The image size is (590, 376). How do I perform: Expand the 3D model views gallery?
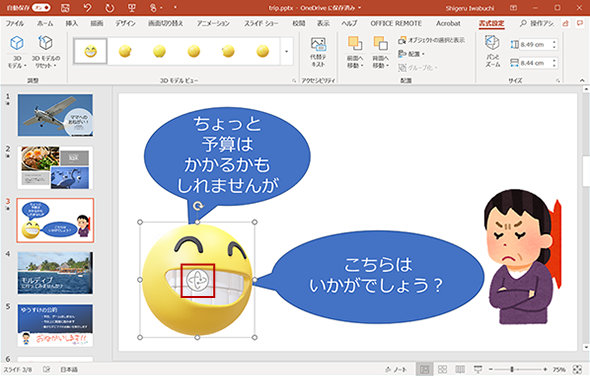(x=287, y=51)
